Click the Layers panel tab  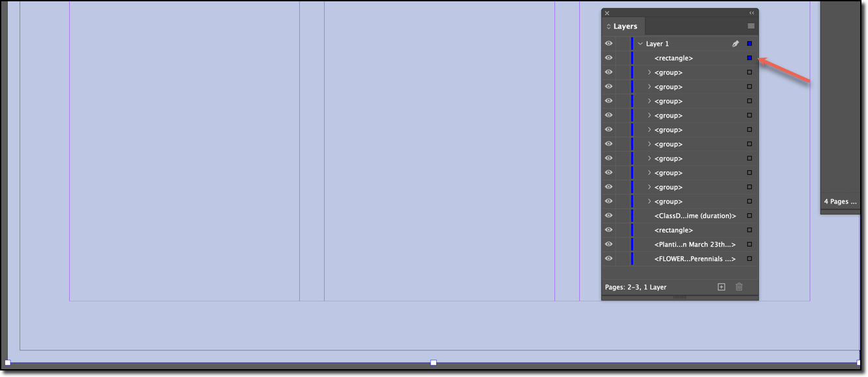pyautogui.click(x=623, y=25)
